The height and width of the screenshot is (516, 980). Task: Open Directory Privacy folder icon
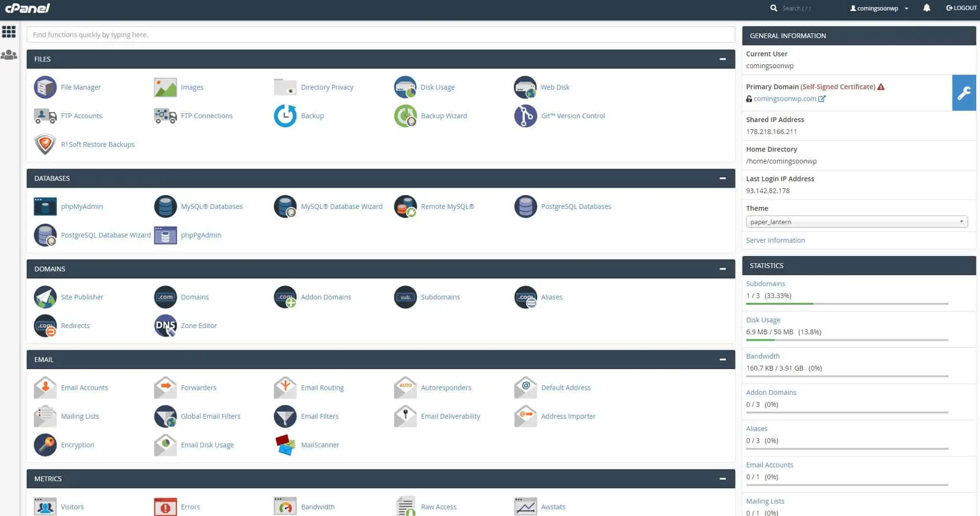click(285, 87)
